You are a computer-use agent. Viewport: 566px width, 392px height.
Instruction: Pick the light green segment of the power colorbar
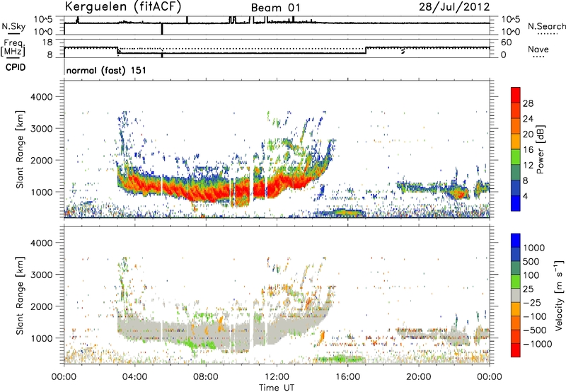516,157
